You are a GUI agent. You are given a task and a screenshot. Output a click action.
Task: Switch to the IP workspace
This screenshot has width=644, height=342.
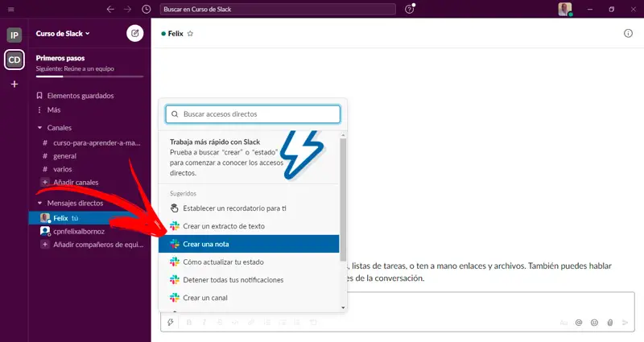coord(14,35)
